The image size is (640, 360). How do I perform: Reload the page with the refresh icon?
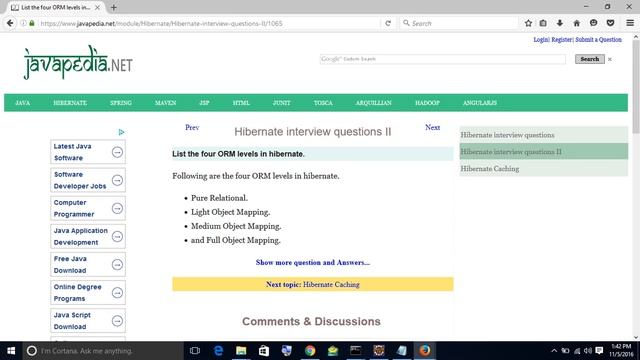[x=388, y=23]
